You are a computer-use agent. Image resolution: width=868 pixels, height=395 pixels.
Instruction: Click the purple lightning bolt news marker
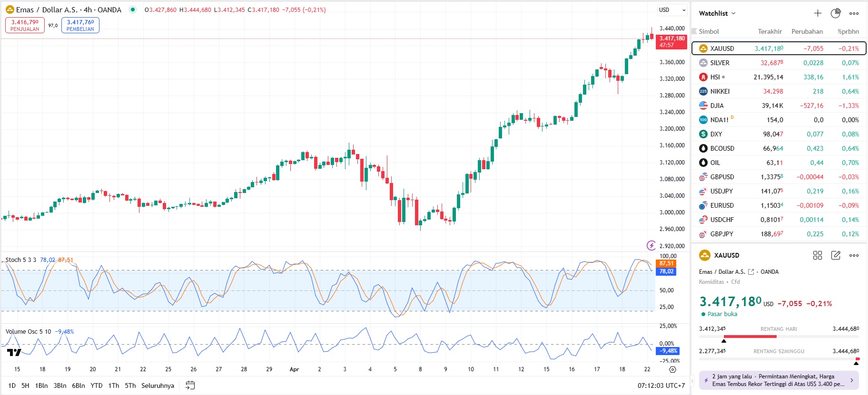point(651,245)
